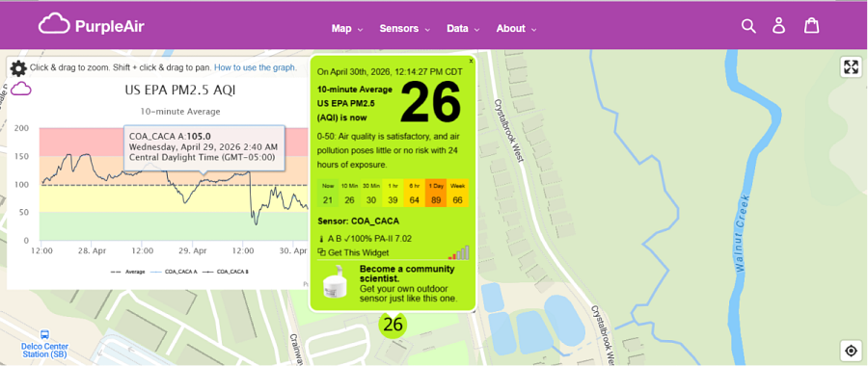Screen dimensions: 868x366
Task: Open the search magnifier icon
Action: (748, 26)
